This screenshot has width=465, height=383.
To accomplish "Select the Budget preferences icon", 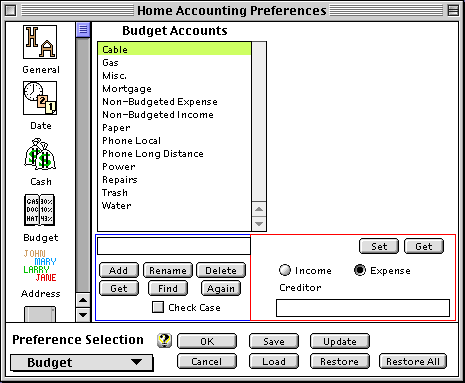I will pyautogui.click(x=40, y=210).
